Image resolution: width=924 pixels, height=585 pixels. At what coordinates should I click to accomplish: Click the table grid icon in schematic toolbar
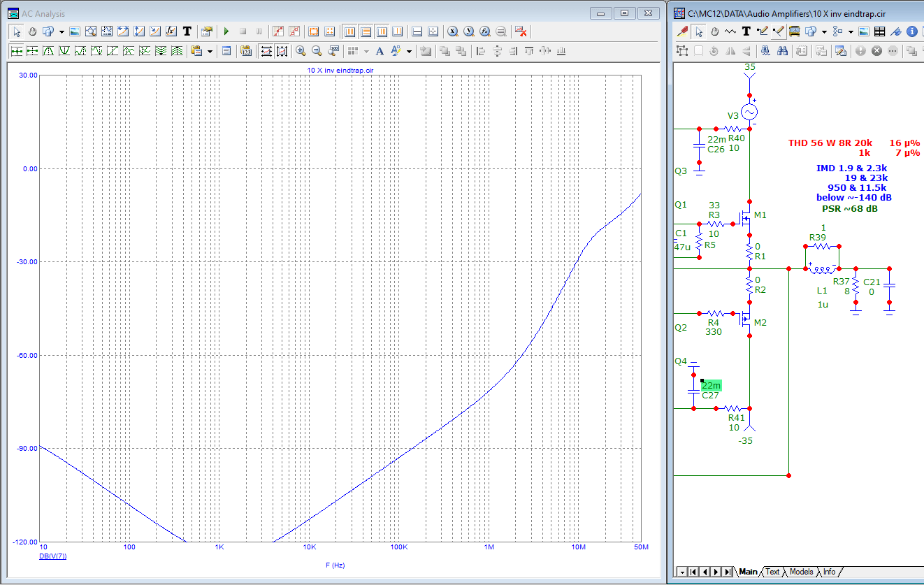880,31
